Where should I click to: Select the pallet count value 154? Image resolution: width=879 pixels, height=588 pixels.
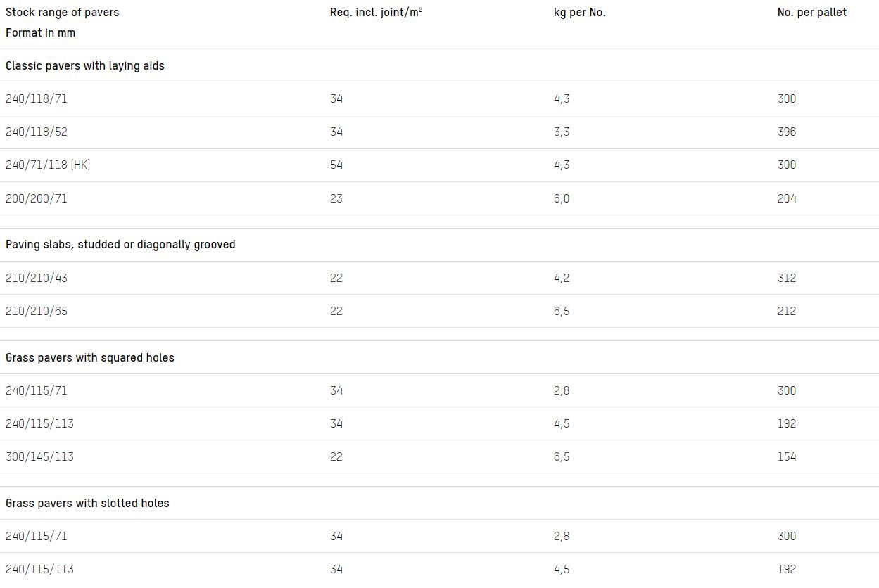787,456
